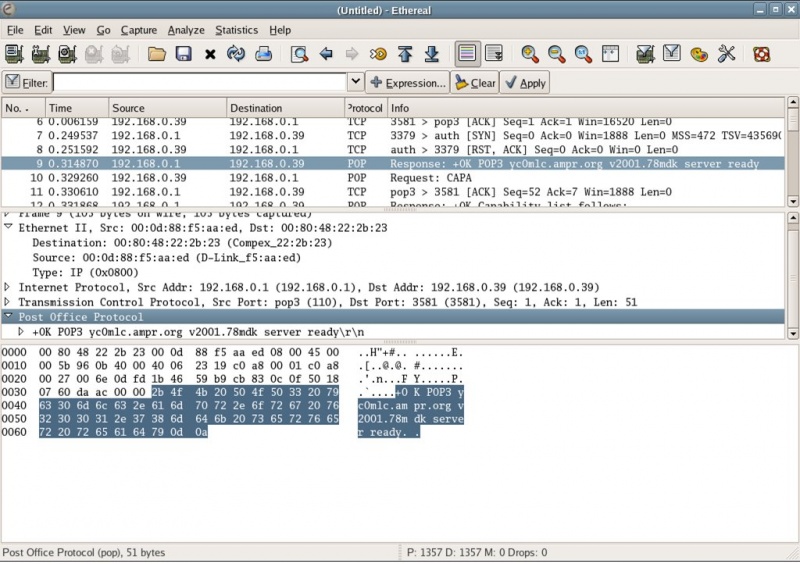The height and width of the screenshot is (564, 800).
Task: Toggle auto scroll in live capture
Action: (493, 54)
